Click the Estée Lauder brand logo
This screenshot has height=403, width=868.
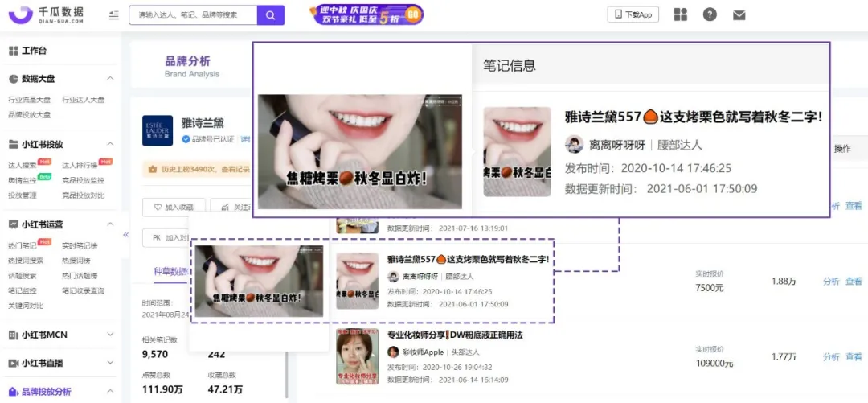[158, 130]
